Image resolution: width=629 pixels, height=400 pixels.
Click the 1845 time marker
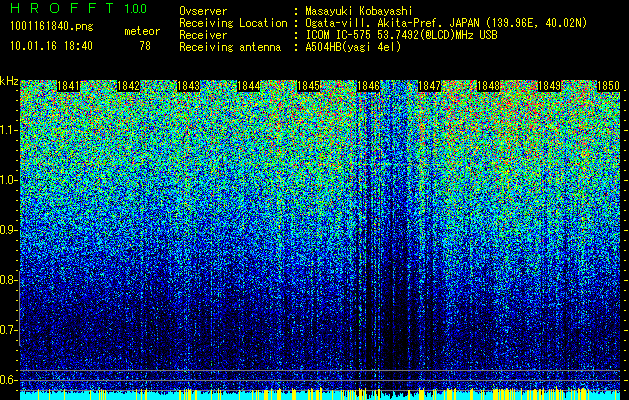click(308, 86)
